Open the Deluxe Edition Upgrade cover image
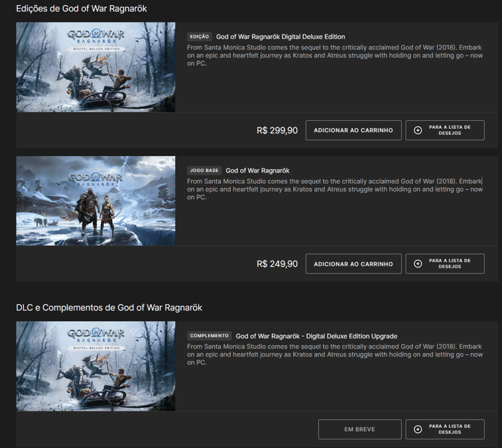The image size is (502, 448). point(95,366)
